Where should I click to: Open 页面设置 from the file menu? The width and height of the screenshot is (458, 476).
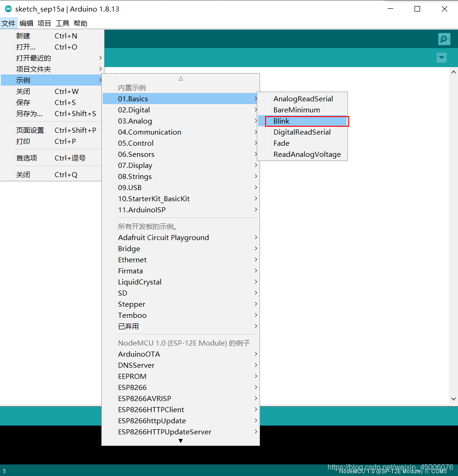[52, 130]
